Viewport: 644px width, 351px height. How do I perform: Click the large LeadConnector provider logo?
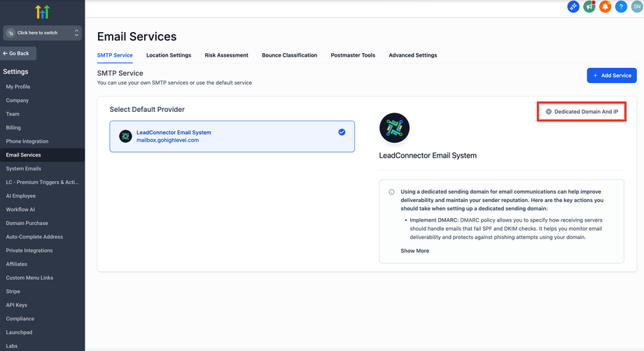pyautogui.click(x=394, y=128)
